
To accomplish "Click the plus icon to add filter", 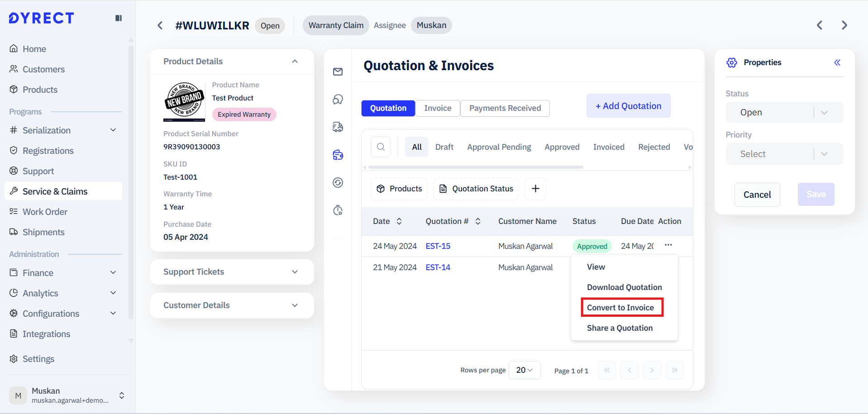I will (x=535, y=189).
